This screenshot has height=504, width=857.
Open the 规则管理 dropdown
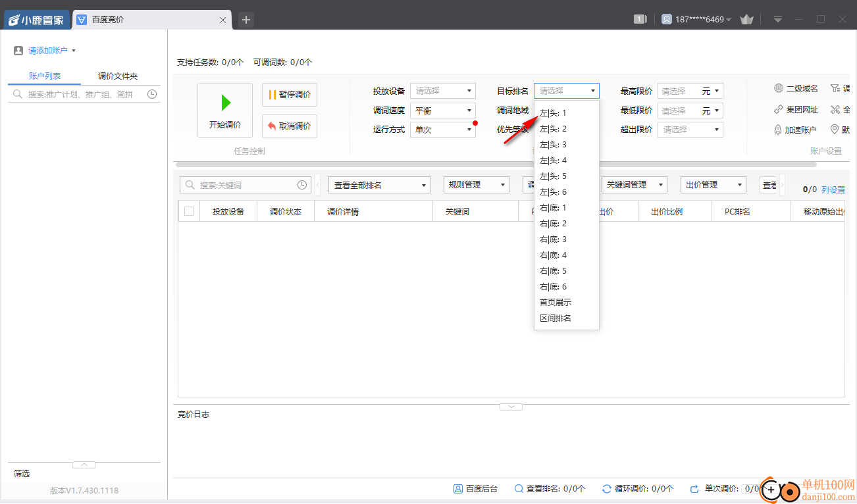coord(477,185)
